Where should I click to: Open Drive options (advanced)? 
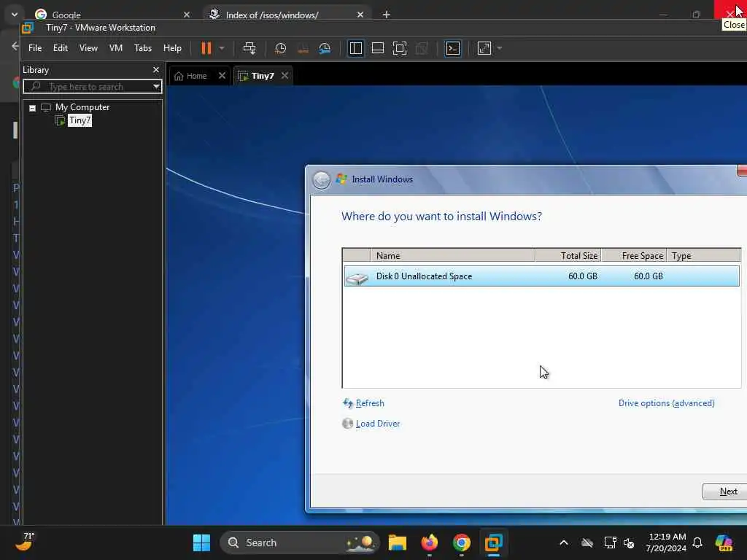(666, 402)
